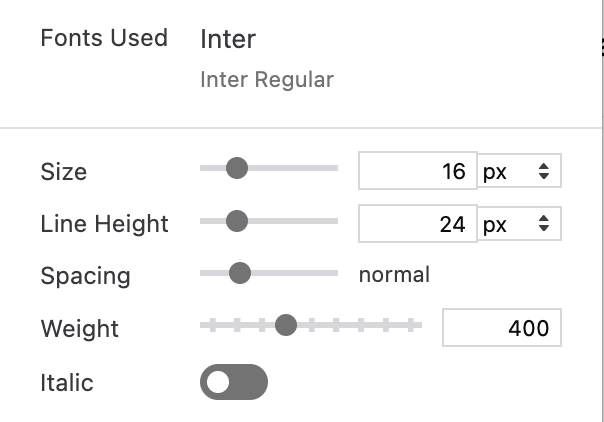Click the Italic label text
This screenshot has width=604, height=422.
(67, 382)
